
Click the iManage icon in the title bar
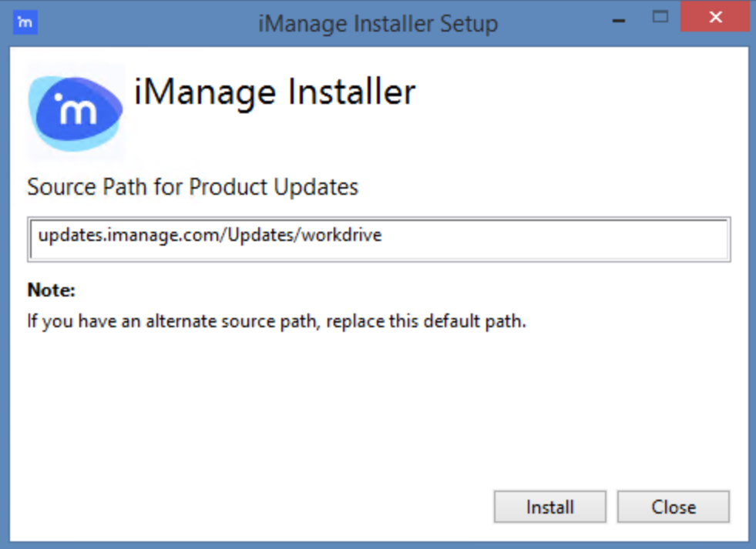click(x=25, y=22)
